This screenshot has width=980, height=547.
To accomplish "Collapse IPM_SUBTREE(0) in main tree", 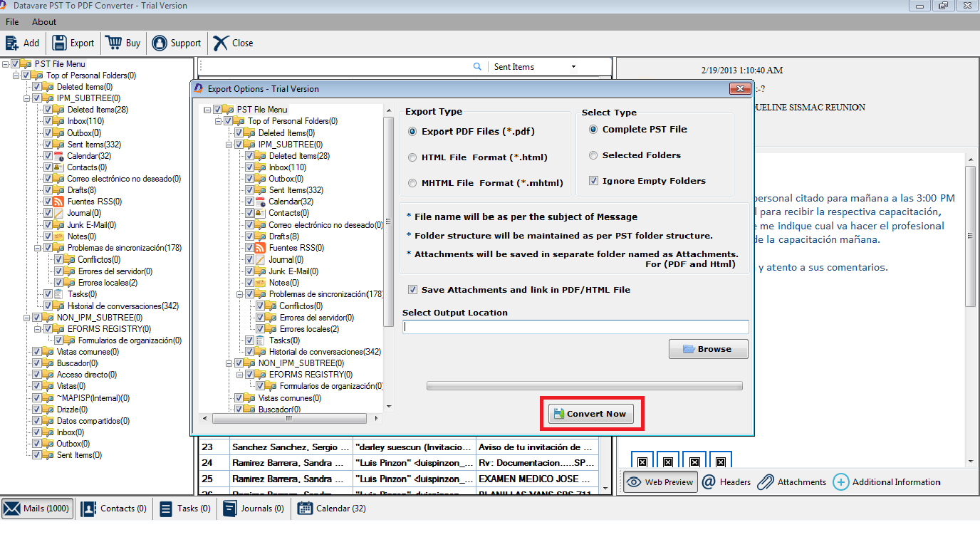I will click(27, 98).
